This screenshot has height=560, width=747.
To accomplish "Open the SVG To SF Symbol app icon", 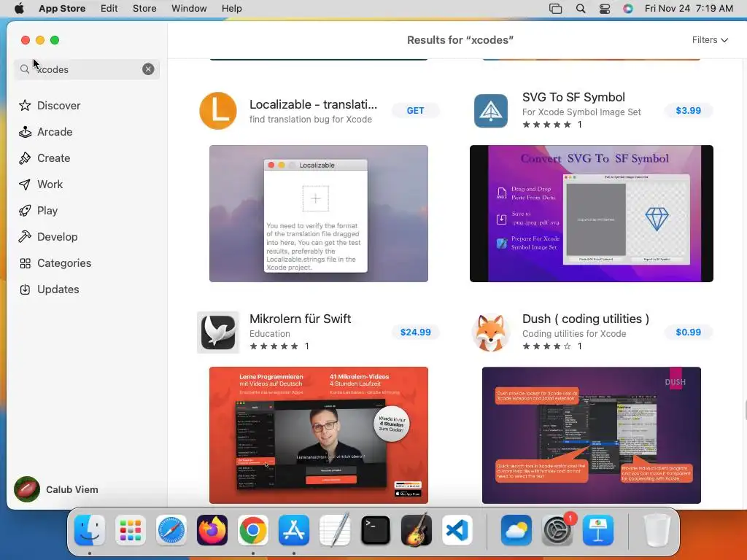I will point(491,111).
